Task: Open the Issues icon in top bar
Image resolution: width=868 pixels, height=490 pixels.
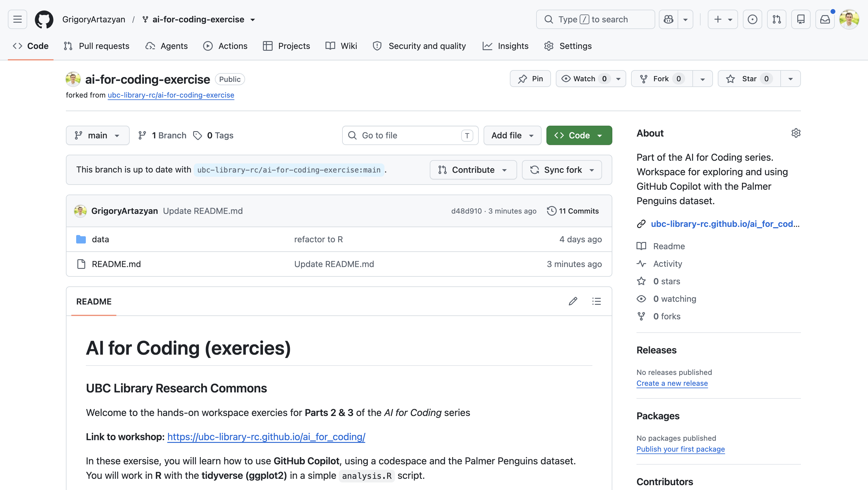Action: tap(753, 19)
